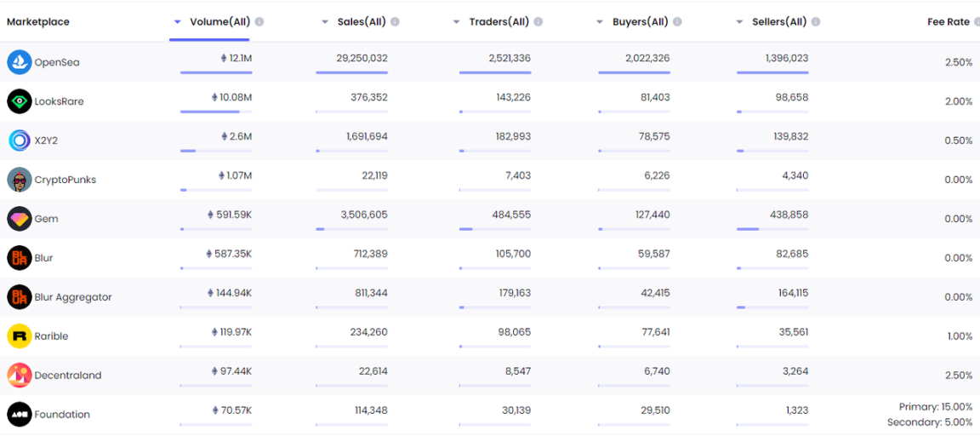This screenshot has height=436, width=980.
Task: Click the OpenSea volume progress bar
Action: (216, 73)
